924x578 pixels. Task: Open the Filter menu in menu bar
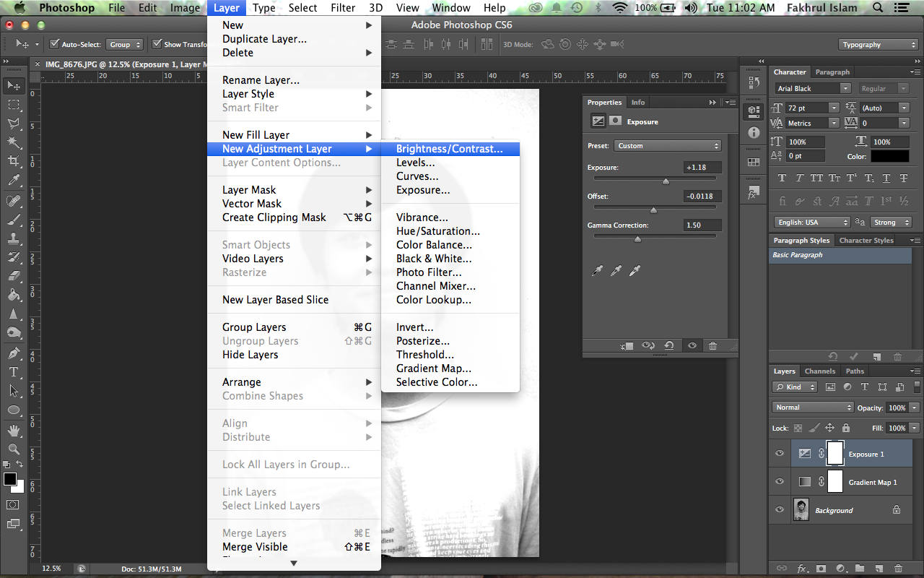click(343, 8)
